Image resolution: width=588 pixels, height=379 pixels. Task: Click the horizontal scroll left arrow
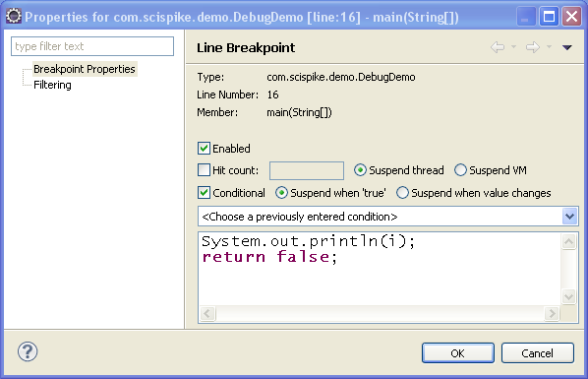(207, 313)
